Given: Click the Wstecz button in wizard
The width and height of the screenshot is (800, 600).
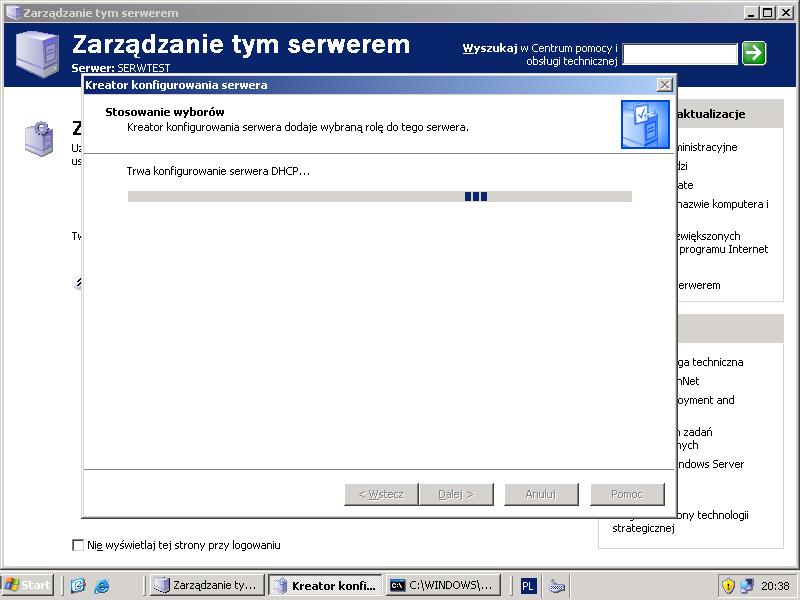Looking at the screenshot, I should tap(381, 494).
